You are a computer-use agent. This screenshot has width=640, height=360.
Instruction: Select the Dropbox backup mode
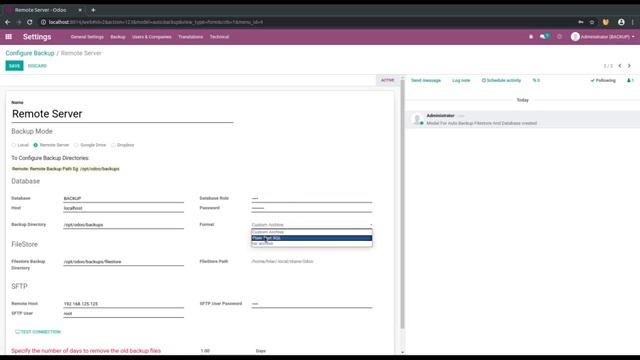pos(113,145)
